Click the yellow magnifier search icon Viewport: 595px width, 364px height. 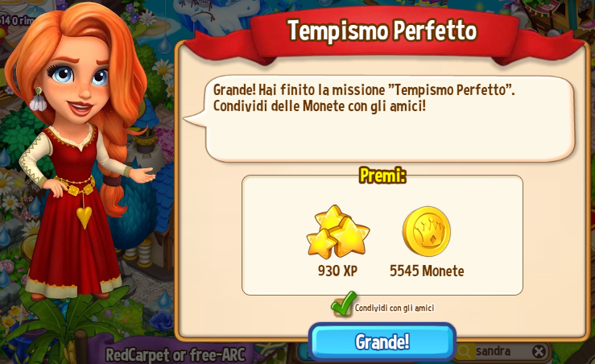click(463, 351)
